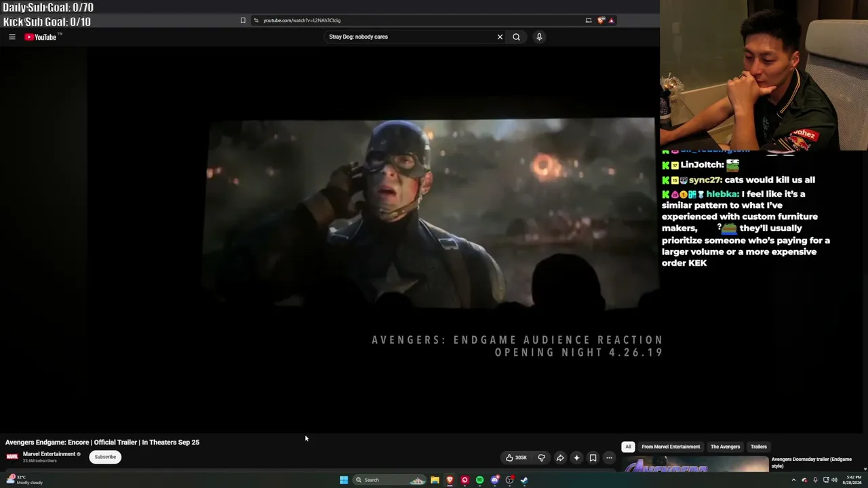Start voice search with the microphone
This screenshot has height=488, width=868.
539,37
